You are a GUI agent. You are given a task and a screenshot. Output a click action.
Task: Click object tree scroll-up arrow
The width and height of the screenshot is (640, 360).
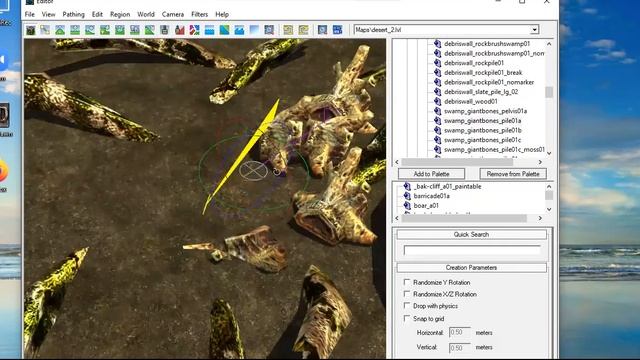tap(549, 44)
